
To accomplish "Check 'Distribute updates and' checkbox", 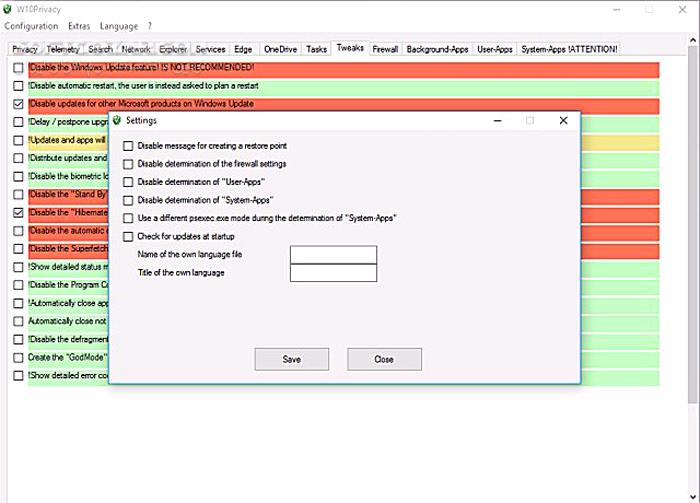I will click(18, 158).
